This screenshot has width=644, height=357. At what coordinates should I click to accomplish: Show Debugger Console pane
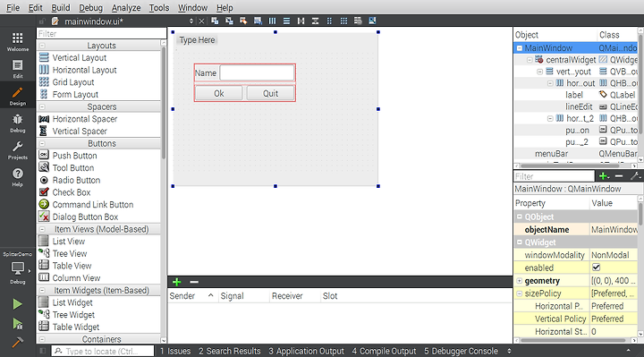click(461, 351)
